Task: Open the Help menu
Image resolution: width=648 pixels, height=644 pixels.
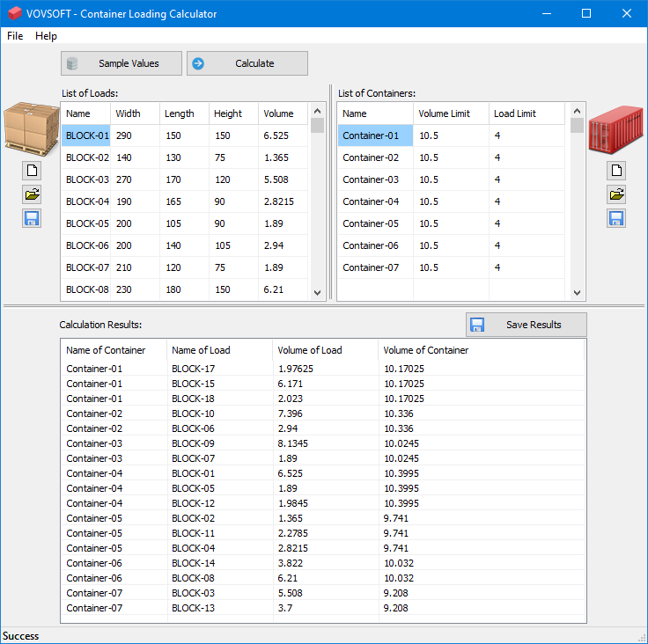Action: [x=46, y=36]
